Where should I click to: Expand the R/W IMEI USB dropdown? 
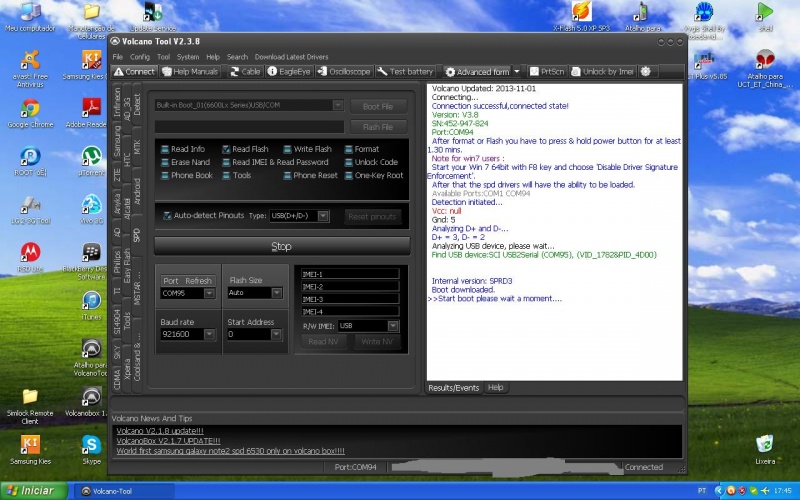[x=393, y=326]
